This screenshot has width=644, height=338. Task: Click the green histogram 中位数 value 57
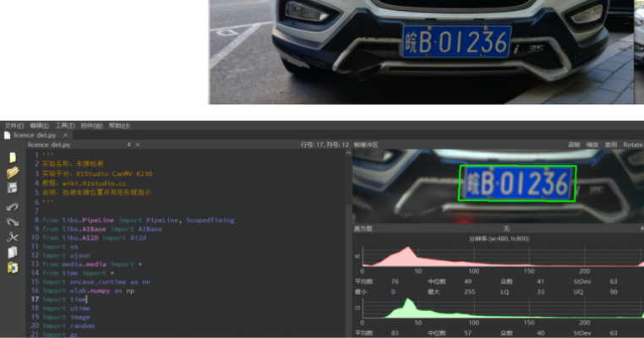468,333
